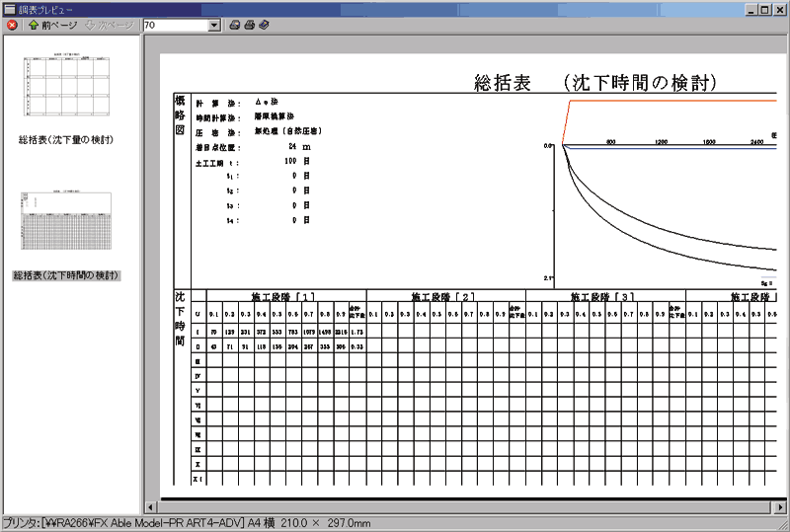Click the horizontal scrollbar right arrow
790x532 pixels.
point(780,506)
